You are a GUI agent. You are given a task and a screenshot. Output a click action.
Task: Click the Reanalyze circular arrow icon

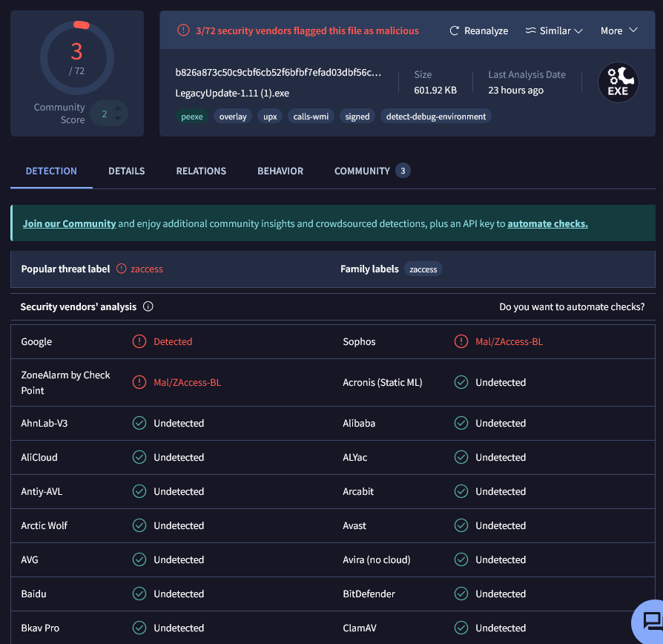pyautogui.click(x=454, y=30)
